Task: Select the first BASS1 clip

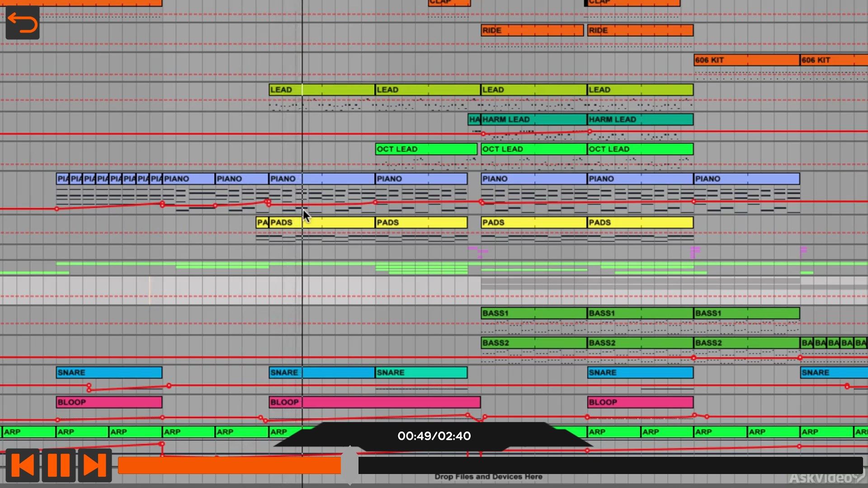Action: (x=534, y=313)
